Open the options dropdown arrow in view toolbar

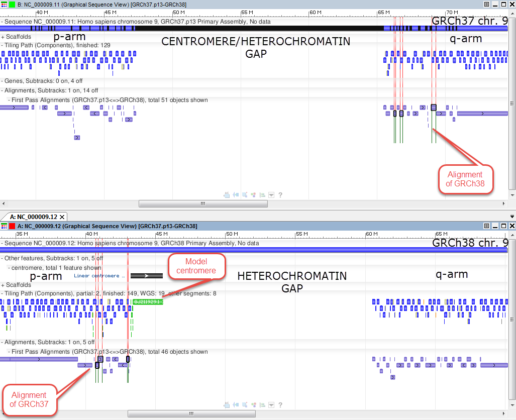pos(271,194)
